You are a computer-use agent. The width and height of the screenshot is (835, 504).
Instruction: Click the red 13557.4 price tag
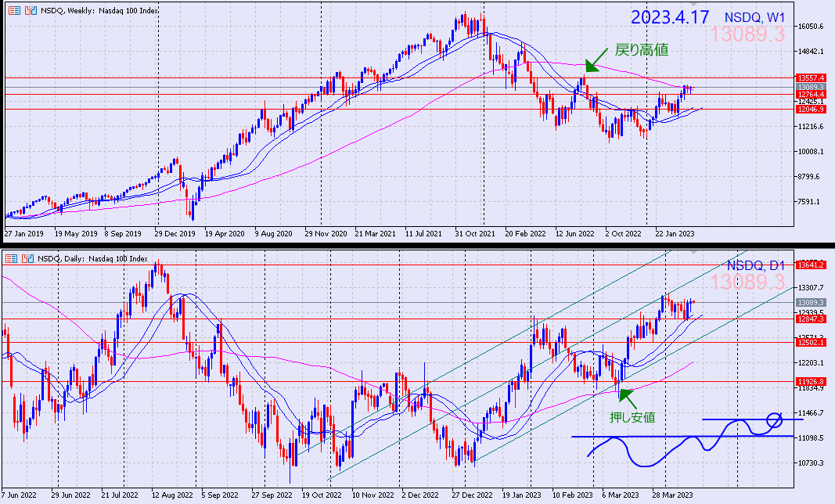(x=811, y=77)
